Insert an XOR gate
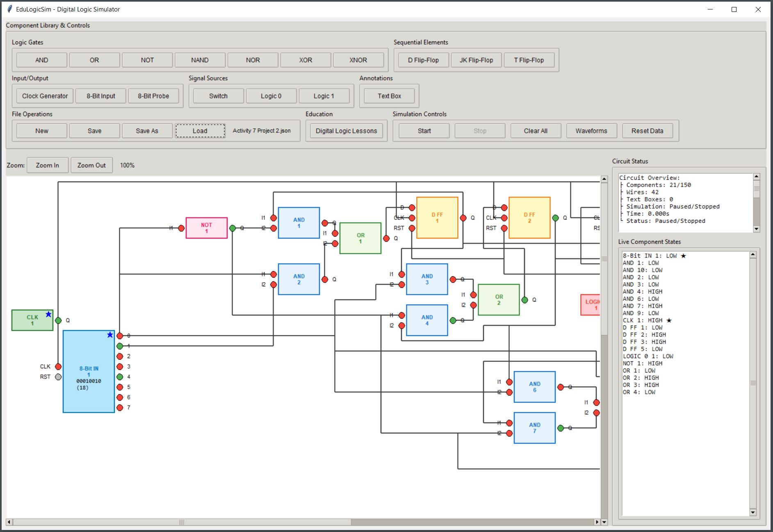Screen dimensions: 773x532 point(306,60)
